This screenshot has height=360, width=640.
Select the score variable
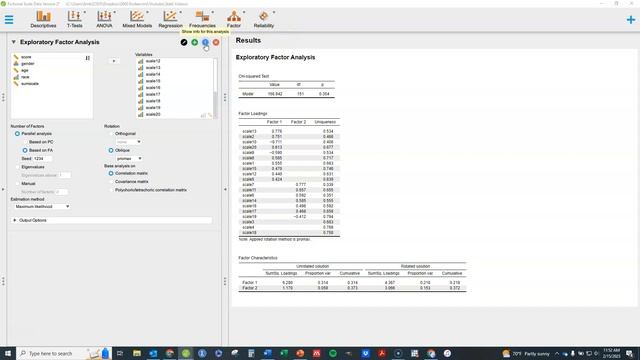[x=26, y=57]
